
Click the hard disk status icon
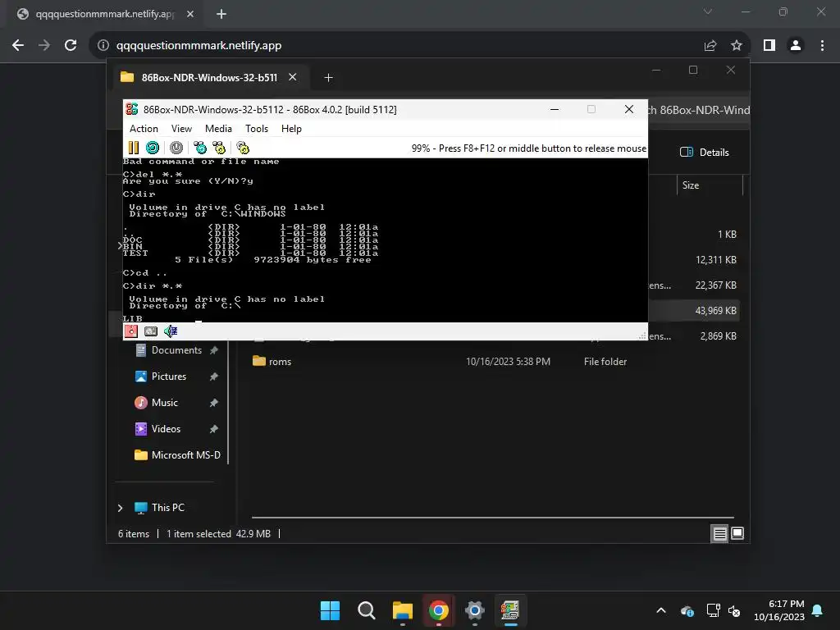click(151, 331)
